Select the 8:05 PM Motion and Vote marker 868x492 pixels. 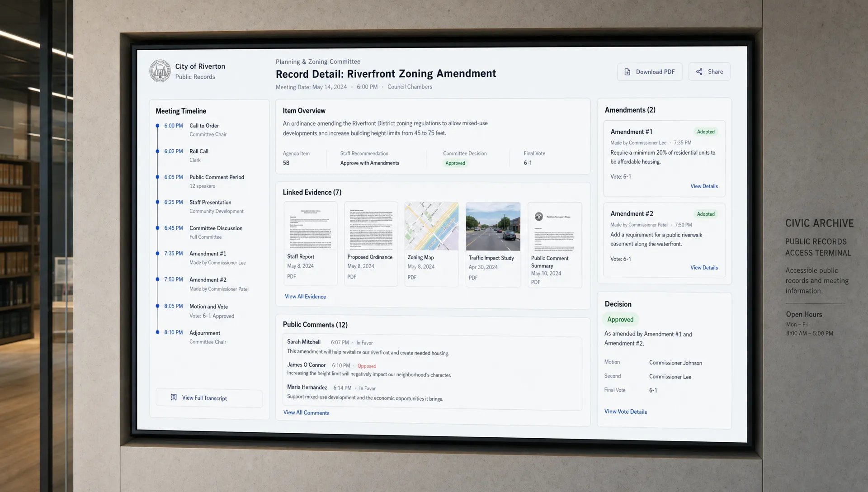pyautogui.click(x=157, y=306)
